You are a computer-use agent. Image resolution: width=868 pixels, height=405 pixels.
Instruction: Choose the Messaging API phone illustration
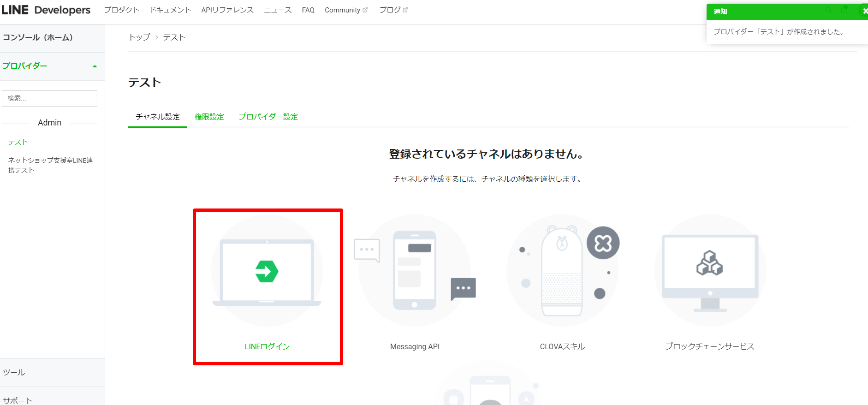[415, 271]
